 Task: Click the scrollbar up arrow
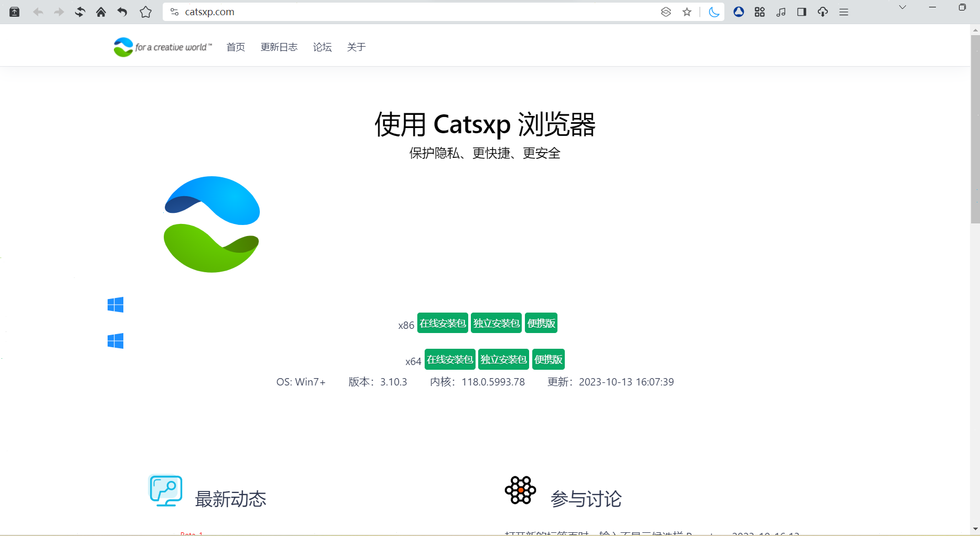click(975, 30)
